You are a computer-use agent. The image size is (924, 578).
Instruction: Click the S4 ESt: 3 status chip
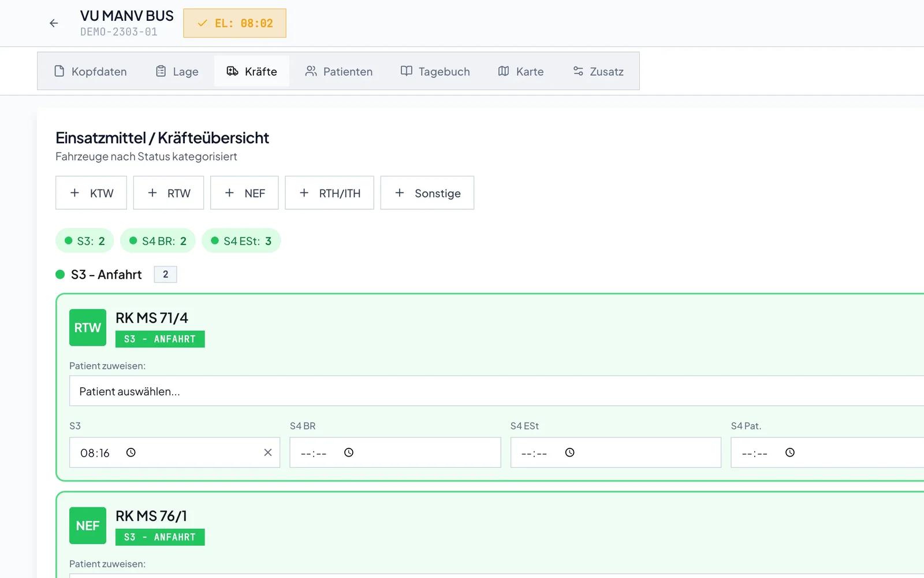tap(241, 241)
